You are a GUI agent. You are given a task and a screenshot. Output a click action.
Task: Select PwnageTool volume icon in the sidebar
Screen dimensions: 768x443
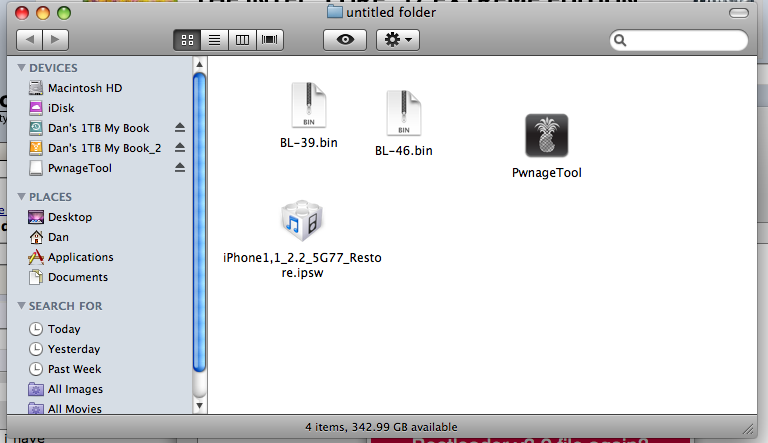36,168
